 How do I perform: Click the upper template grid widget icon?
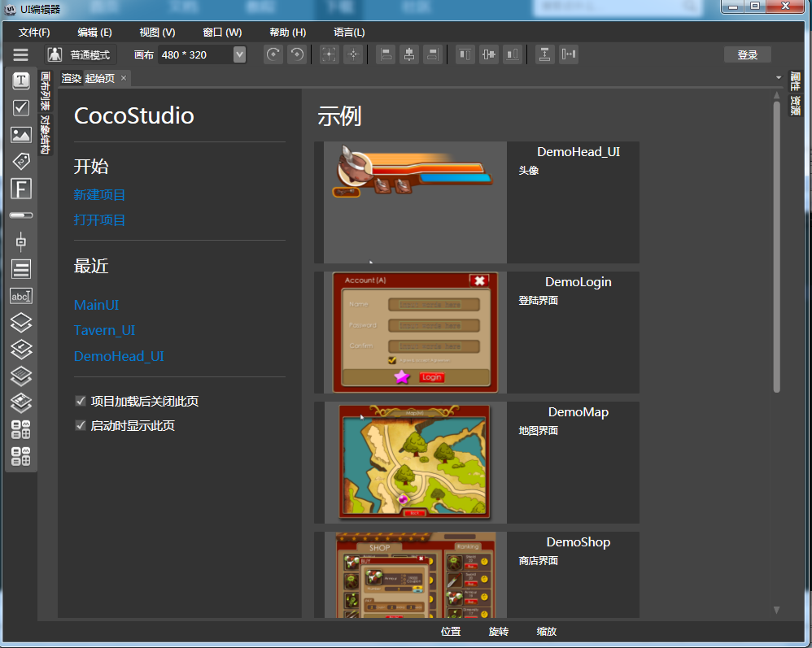(x=20, y=429)
